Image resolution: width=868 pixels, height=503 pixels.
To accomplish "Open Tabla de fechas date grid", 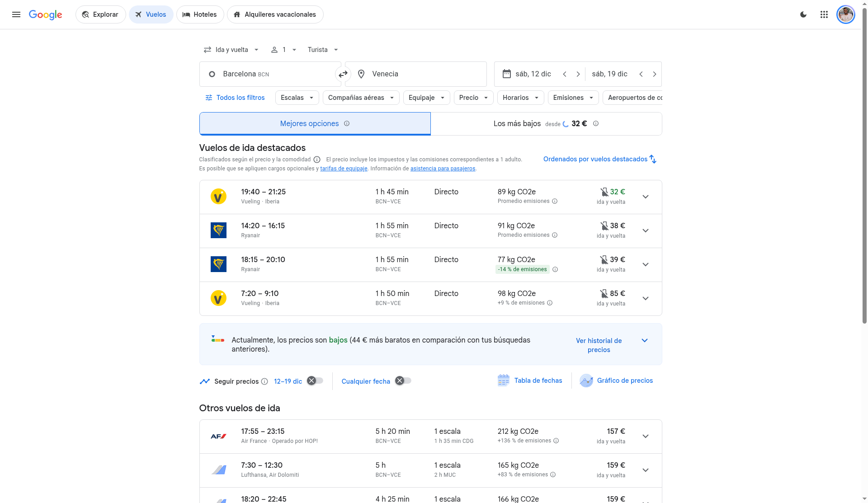I will pyautogui.click(x=530, y=381).
